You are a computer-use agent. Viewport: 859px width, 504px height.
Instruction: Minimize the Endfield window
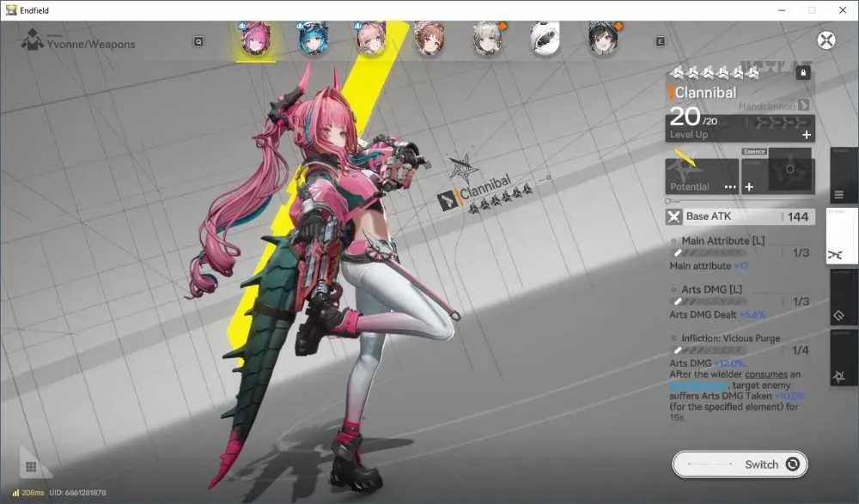782,10
